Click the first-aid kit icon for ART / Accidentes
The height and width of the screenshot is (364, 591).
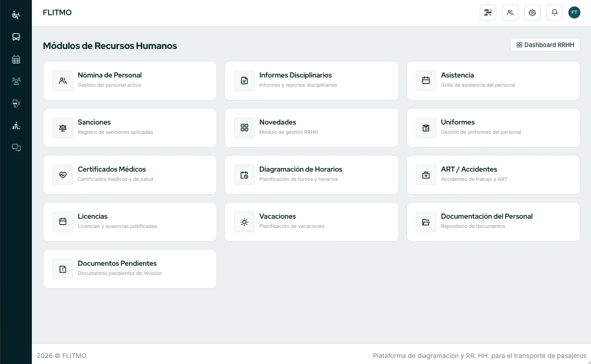click(426, 175)
